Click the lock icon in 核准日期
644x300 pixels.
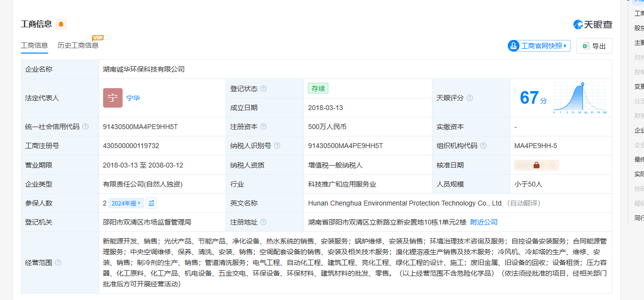pyautogui.click(x=536, y=165)
